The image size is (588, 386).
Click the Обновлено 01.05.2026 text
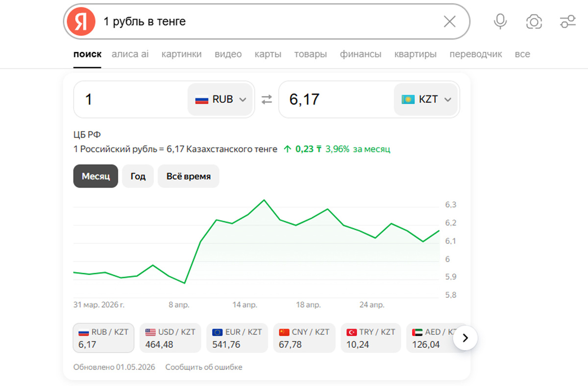[114, 367]
